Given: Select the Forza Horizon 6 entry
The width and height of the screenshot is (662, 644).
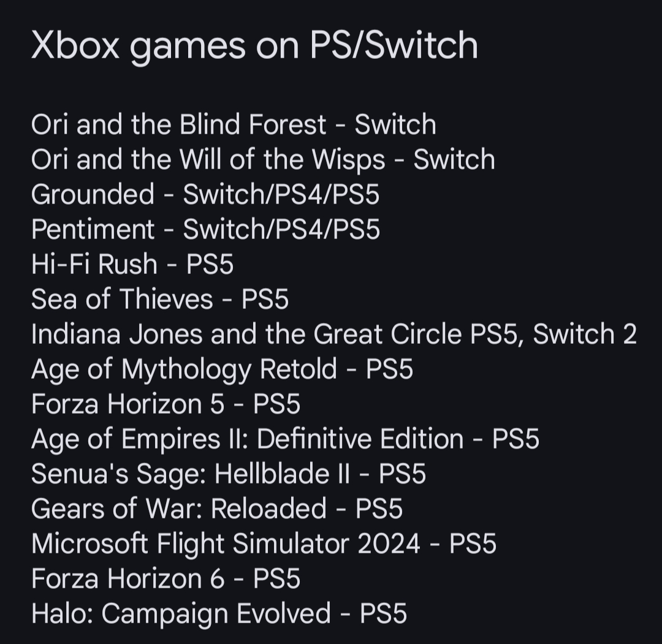Looking at the screenshot, I should (x=165, y=579).
